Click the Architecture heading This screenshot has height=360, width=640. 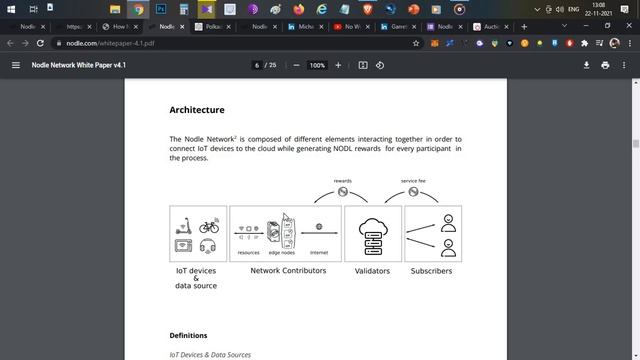click(x=197, y=110)
